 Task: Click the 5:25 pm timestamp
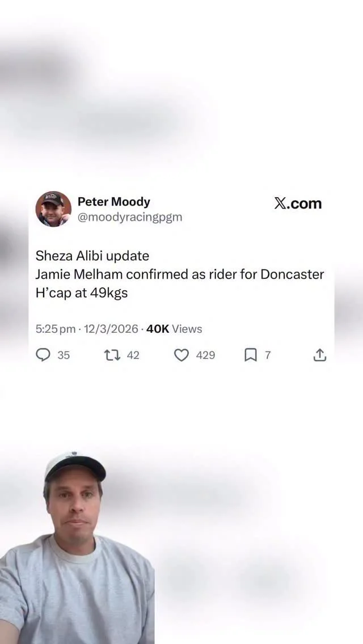(x=56, y=329)
